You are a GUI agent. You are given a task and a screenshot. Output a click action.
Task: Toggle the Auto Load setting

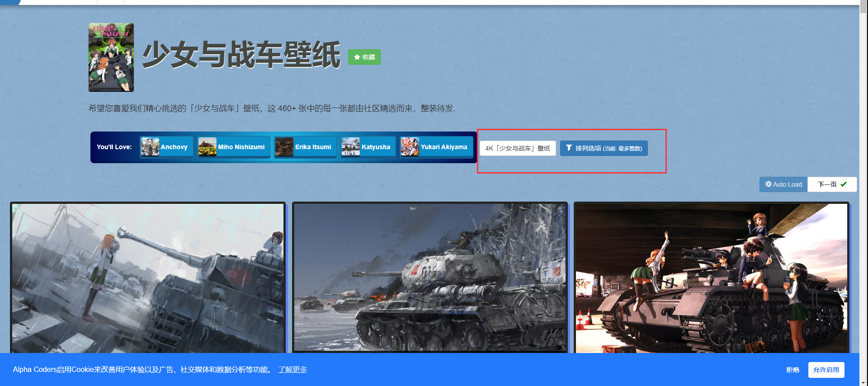pyautogui.click(x=783, y=184)
